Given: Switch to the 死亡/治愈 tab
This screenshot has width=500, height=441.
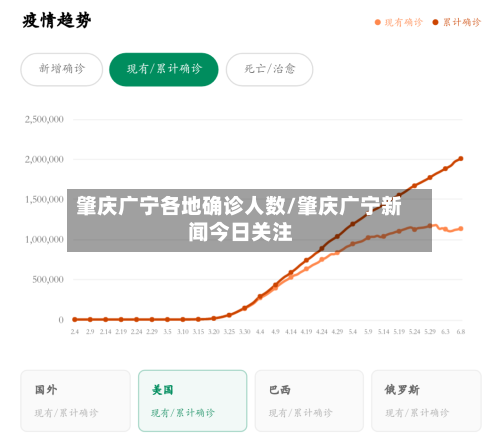Looking at the screenshot, I should tap(269, 69).
